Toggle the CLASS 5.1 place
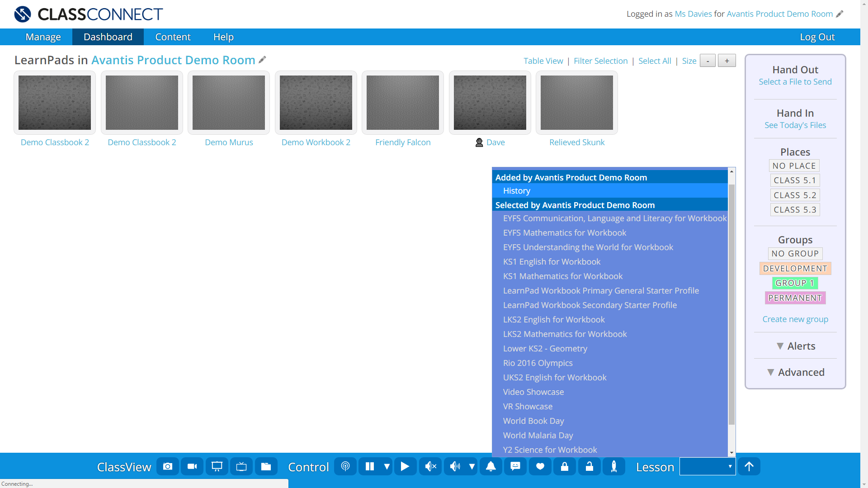The width and height of the screenshot is (868, 488). (x=795, y=180)
